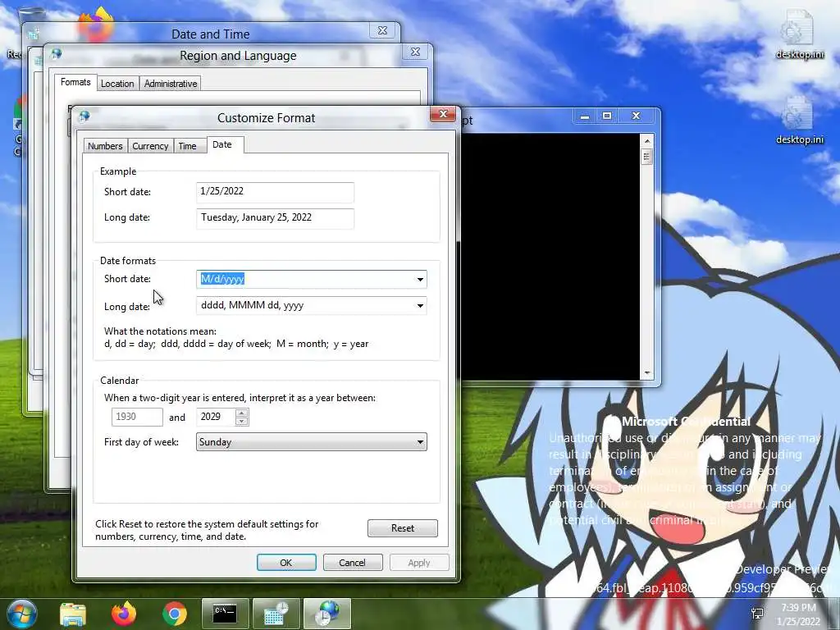Image resolution: width=840 pixels, height=630 pixels.
Task: Close the Command Prompt window
Action: [x=636, y=116]
